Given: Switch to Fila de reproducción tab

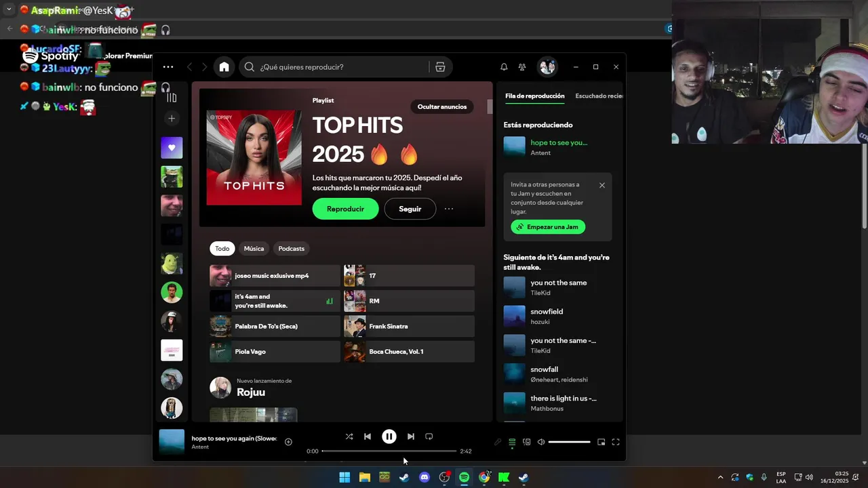Looking at the screenshot, I should (535, 96).
